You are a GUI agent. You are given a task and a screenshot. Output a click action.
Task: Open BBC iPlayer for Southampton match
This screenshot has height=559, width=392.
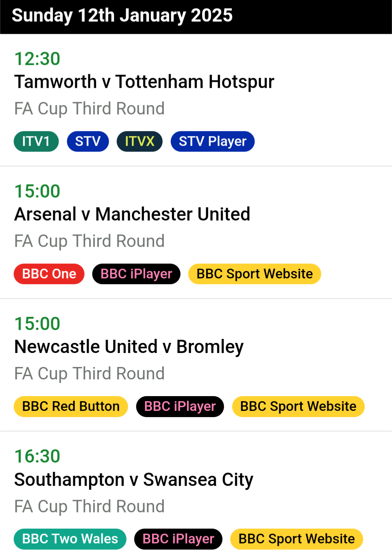point(178,539)
